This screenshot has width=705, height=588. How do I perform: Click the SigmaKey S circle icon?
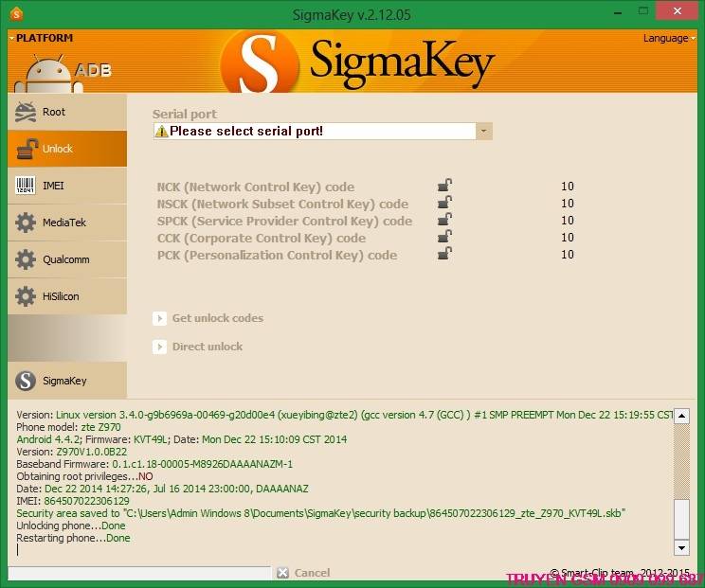coord(26,381)
